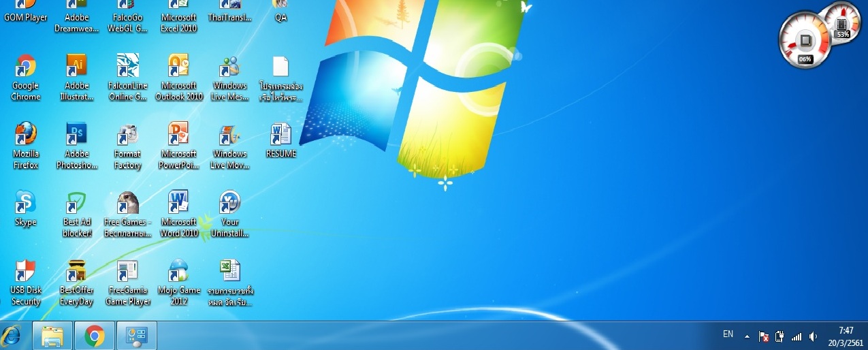Select the Mojo Game 2012 icon
Image resolution: width=868 pixels, height=350 pixels.
click(178, 270)
